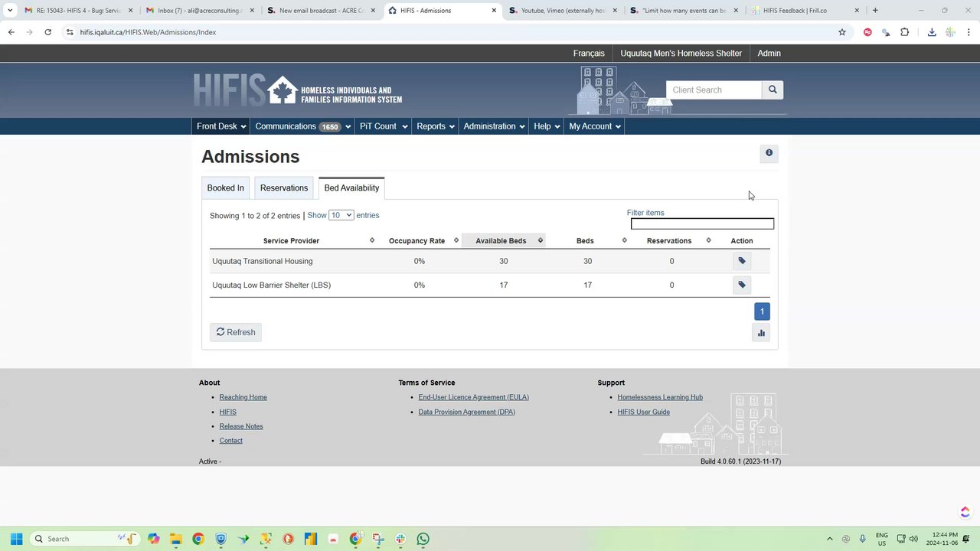The height and width of the screenshot is (551, 980).
Task: Open the information icon beside Admissions heading
Action: tap(769, 154)
